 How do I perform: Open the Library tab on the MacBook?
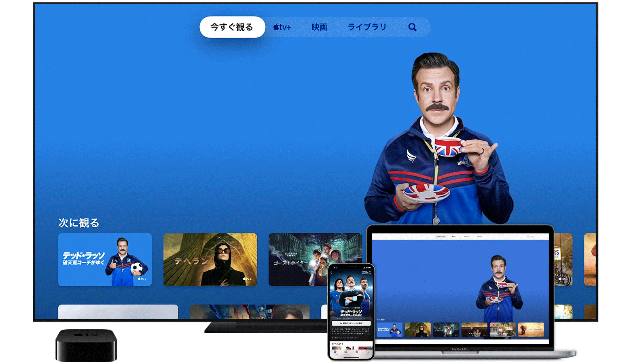480,237
